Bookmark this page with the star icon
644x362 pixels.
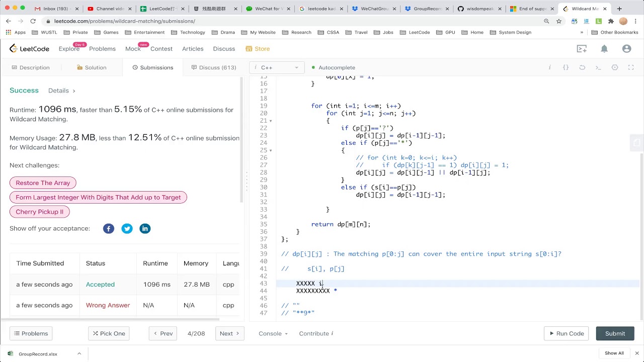[559, 21]
